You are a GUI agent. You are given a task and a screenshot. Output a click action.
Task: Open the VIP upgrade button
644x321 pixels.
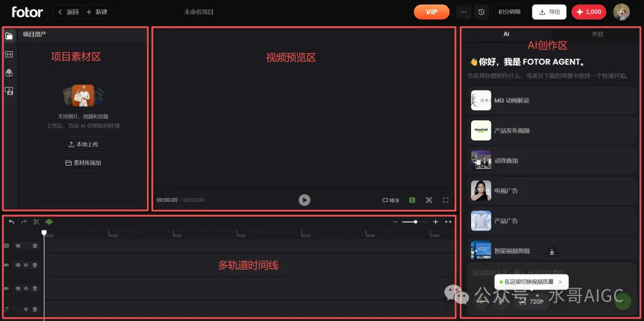tap(432, 12)
